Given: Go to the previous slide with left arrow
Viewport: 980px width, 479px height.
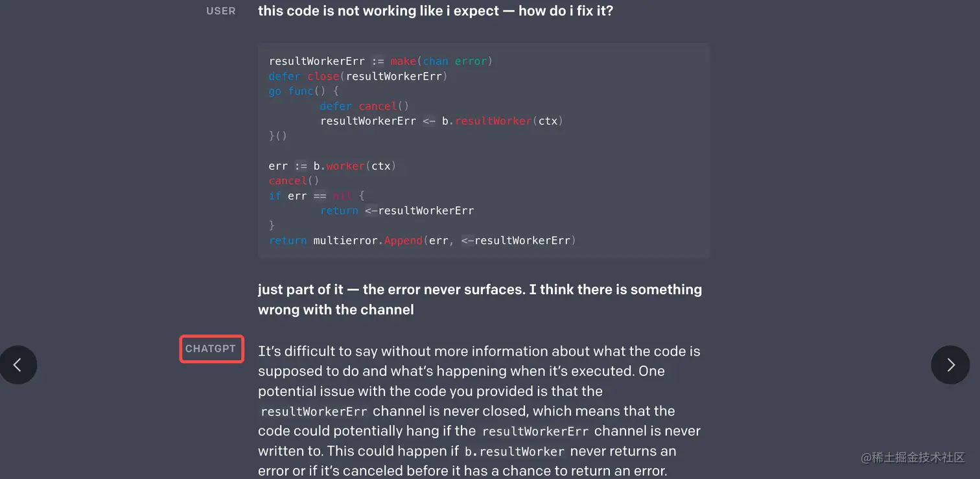Looking at the screenshot, I should (x=17, y=365).
